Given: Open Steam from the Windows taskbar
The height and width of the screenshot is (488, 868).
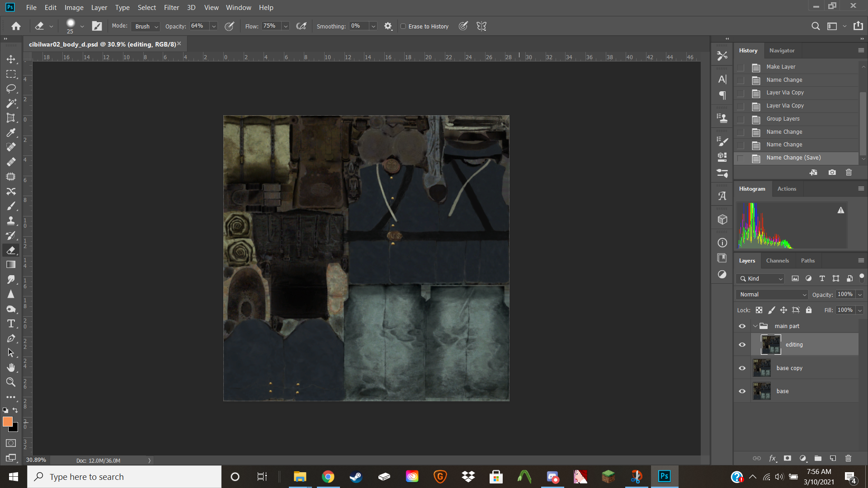Looking at the screenshot, I should (356, 477).
